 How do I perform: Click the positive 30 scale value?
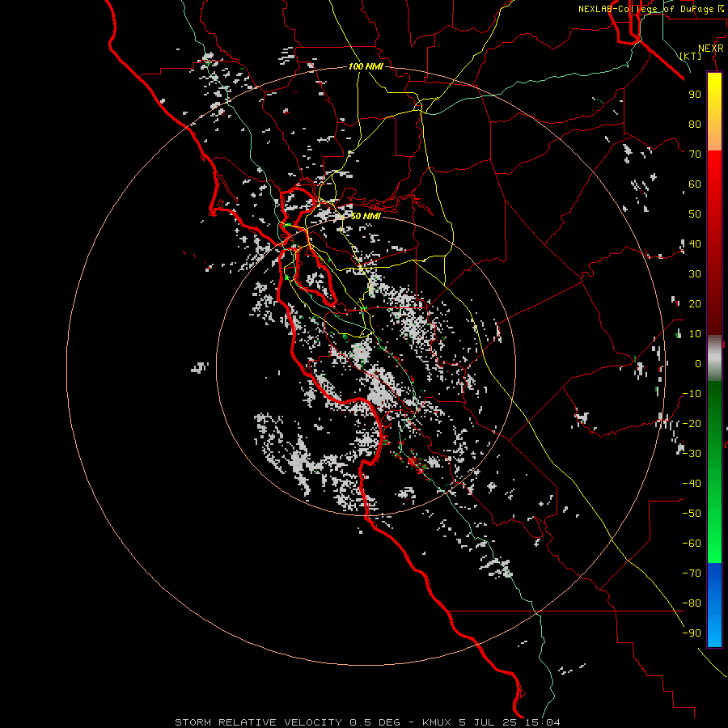click(x=695, y=274)
